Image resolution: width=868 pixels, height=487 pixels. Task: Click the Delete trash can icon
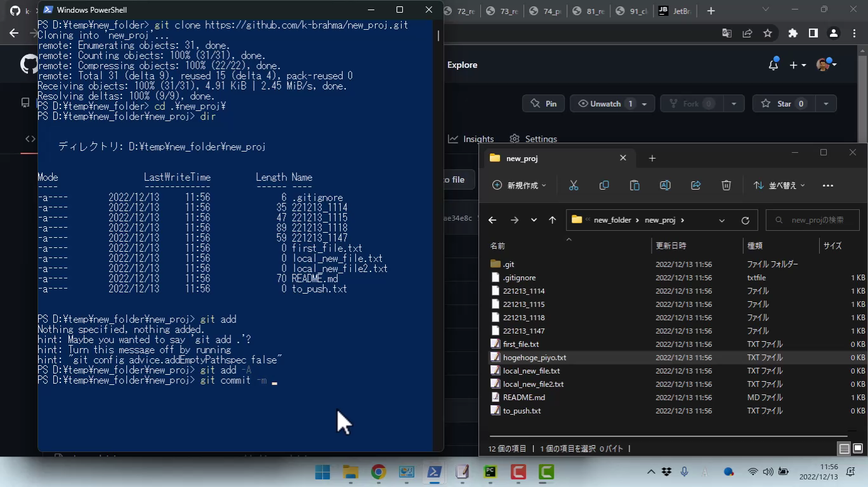click(726, 185)
